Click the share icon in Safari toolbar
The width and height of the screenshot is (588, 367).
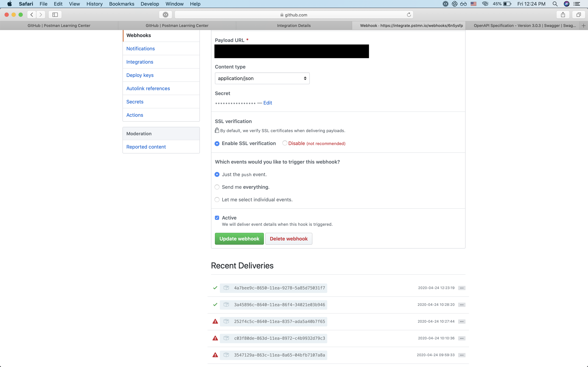coord(563,15)
